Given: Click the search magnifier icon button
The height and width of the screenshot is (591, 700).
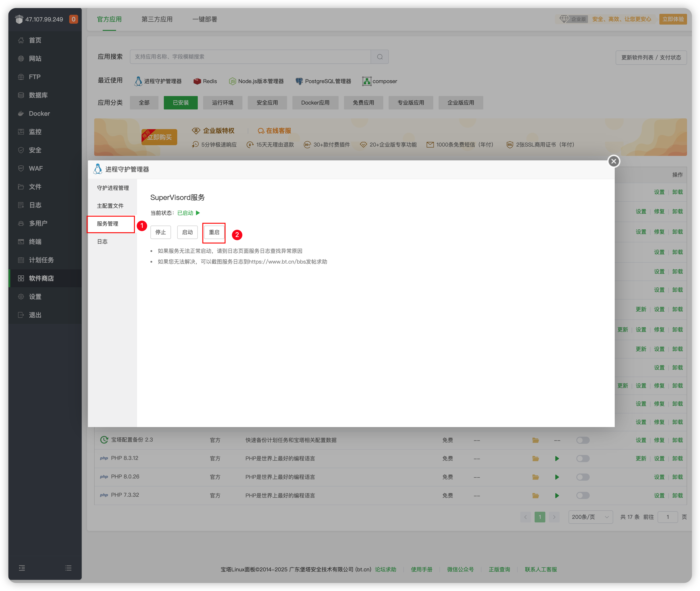Looking at the screenshot, I should (380, 57).
